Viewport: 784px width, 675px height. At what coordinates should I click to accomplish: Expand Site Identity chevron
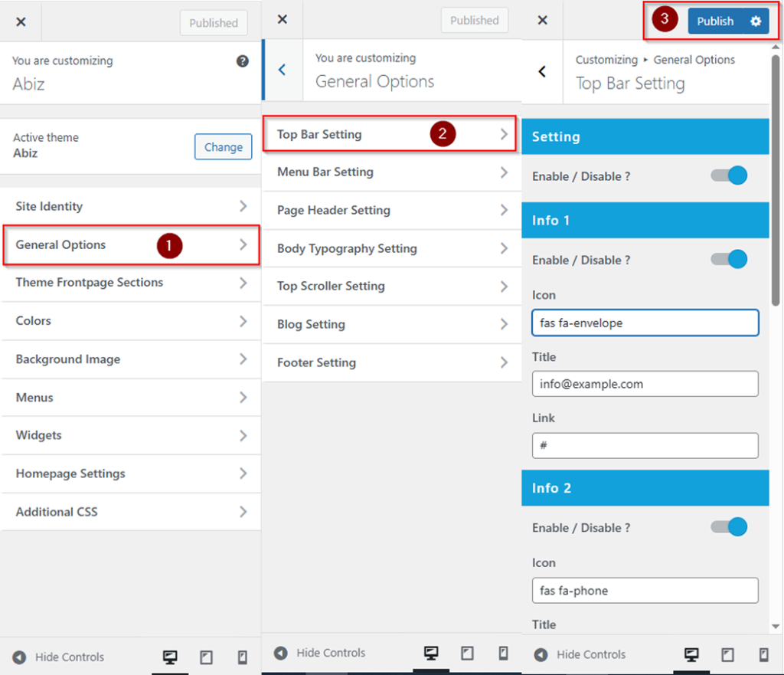coord(243,206)
